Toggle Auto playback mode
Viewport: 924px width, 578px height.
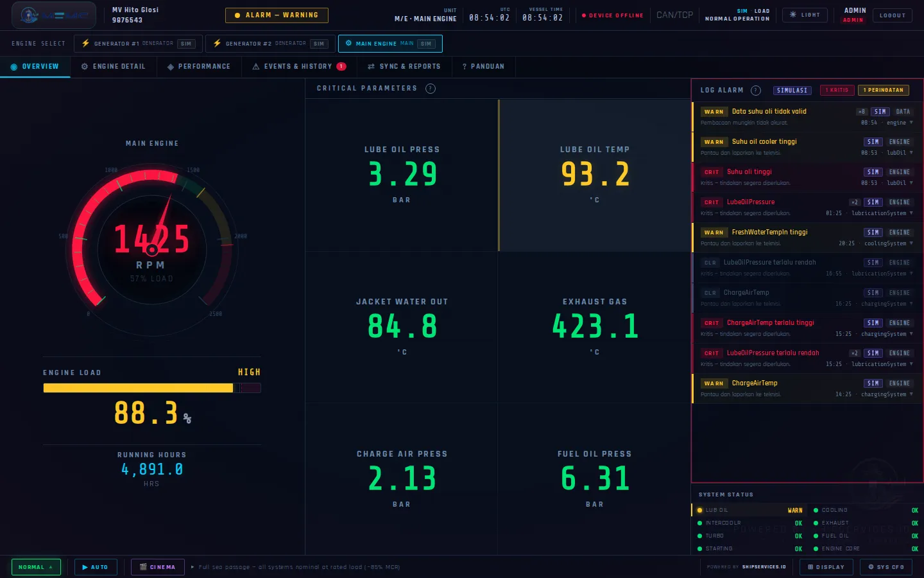[x=96, y=567]
